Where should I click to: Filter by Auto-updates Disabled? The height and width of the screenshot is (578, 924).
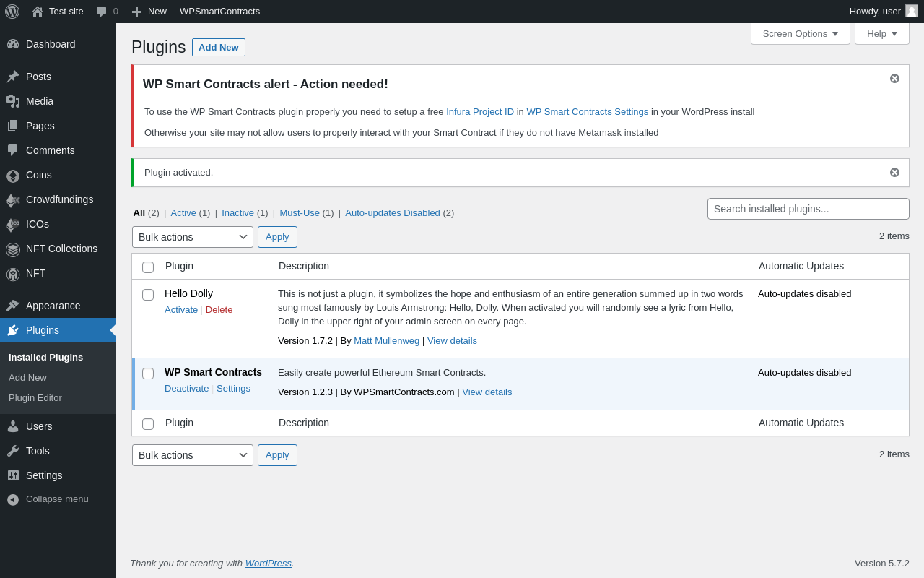(x=393, y=212)
